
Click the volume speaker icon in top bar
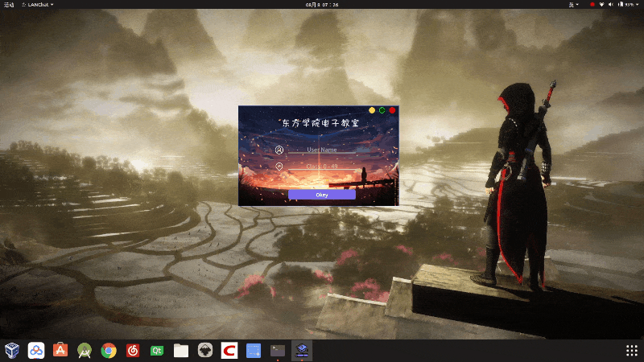click(611, 5)
